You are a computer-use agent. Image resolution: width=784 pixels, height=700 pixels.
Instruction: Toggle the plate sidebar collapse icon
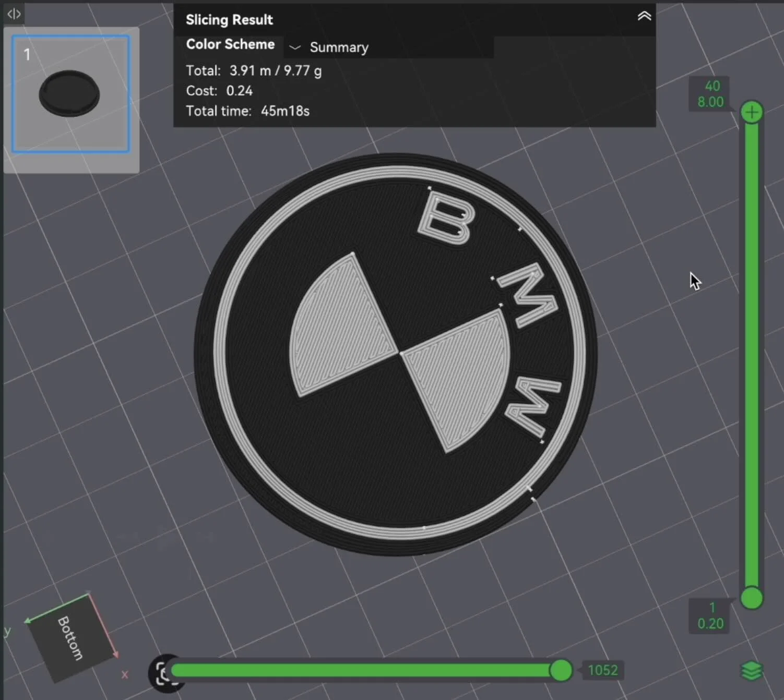click(x=14, y=14)
